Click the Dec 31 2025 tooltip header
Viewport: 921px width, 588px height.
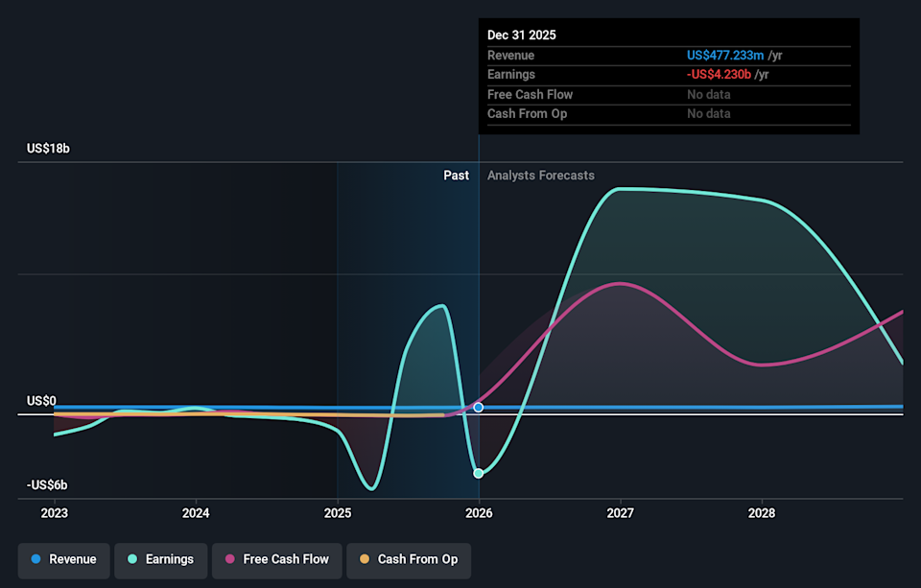tap(521, 35)
